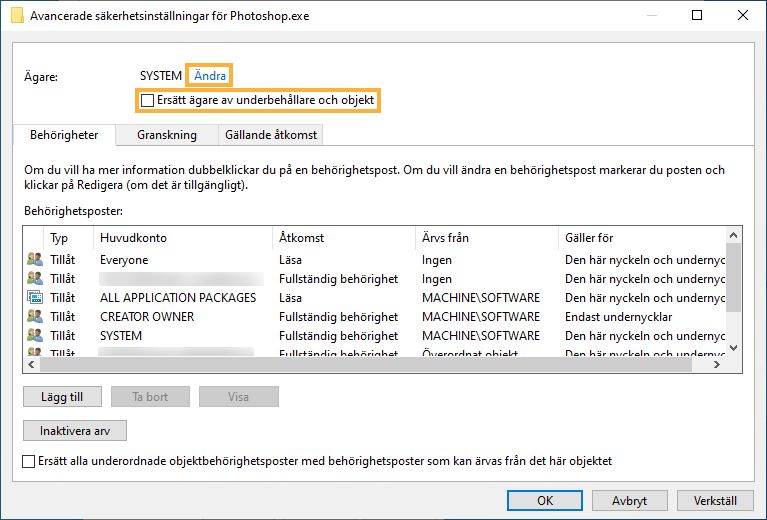Click the vertical scrollbar thumb in list
The height and width of the screenshot is (520, 767).
click(733, 277)
